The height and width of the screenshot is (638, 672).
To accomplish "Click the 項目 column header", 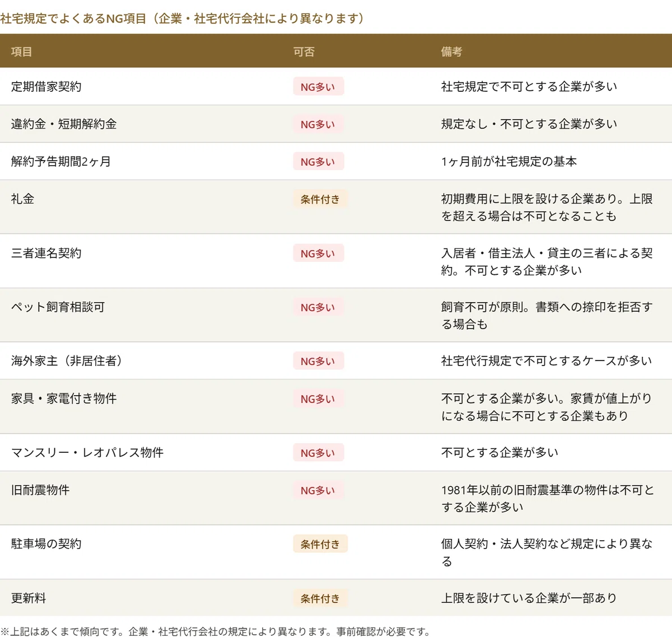I will tap(21, 51).
